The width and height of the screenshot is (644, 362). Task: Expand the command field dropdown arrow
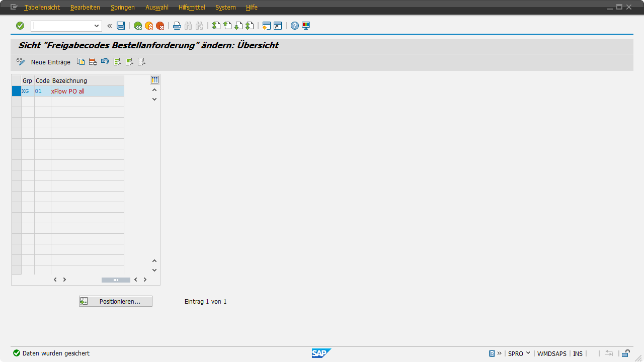(97, 26)
